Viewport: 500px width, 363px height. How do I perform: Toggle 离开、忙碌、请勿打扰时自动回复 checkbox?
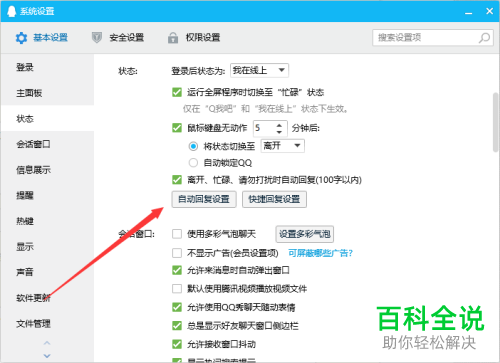(177, 180)
